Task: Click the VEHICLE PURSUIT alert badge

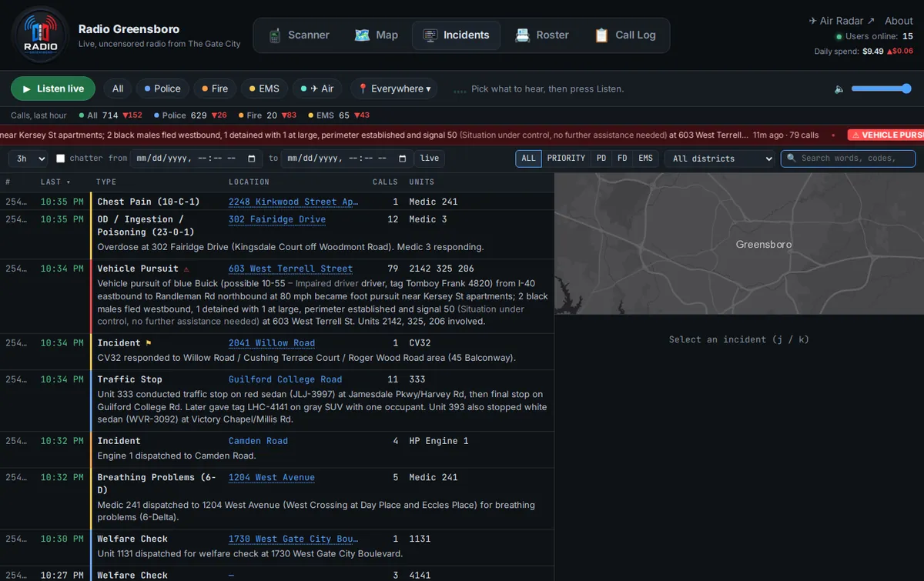Action: point(885,135)
